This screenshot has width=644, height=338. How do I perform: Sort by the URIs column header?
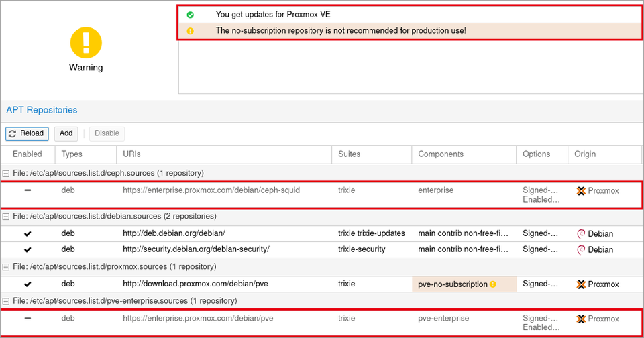point(224,154)
